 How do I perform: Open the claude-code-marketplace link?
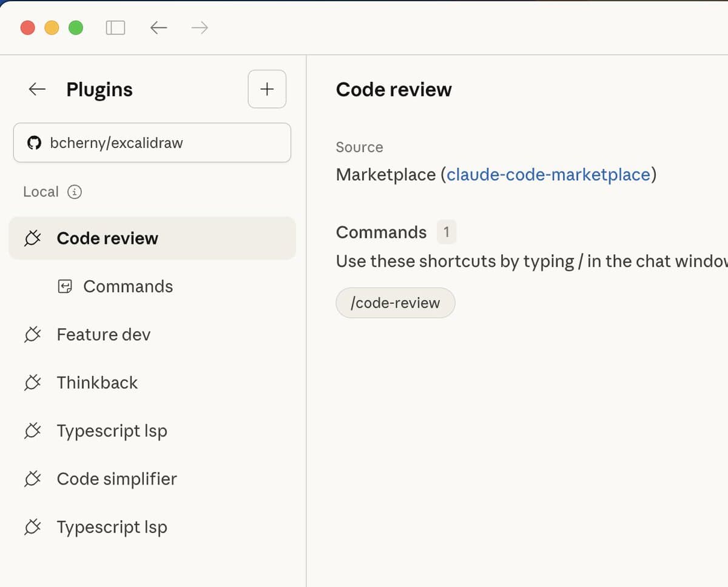548,175
